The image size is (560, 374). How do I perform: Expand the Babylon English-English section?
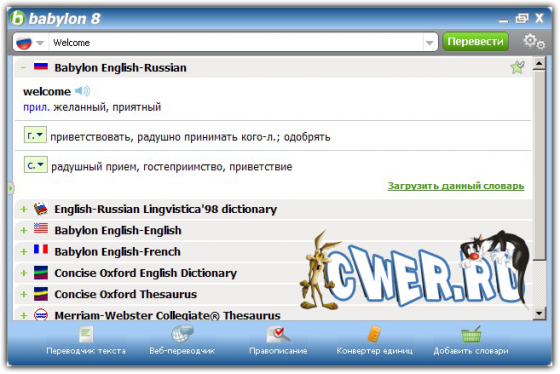pyautogui.click(x=24, y=230)
